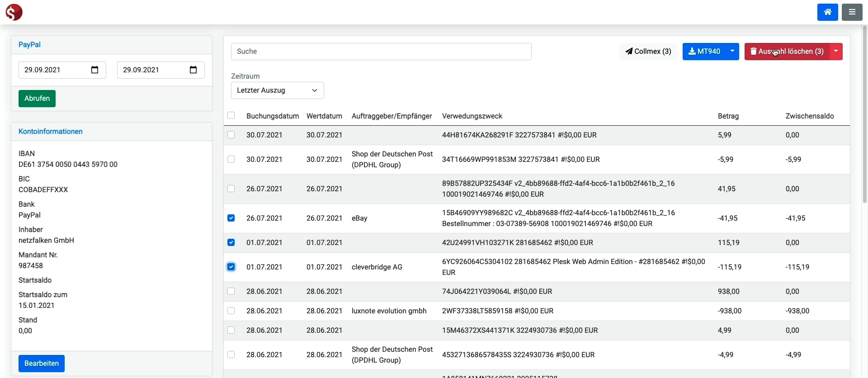The height and width of the screenshot is (378, 868).
Task: Click the Betrag value -115,19
Action: [730, 267]
